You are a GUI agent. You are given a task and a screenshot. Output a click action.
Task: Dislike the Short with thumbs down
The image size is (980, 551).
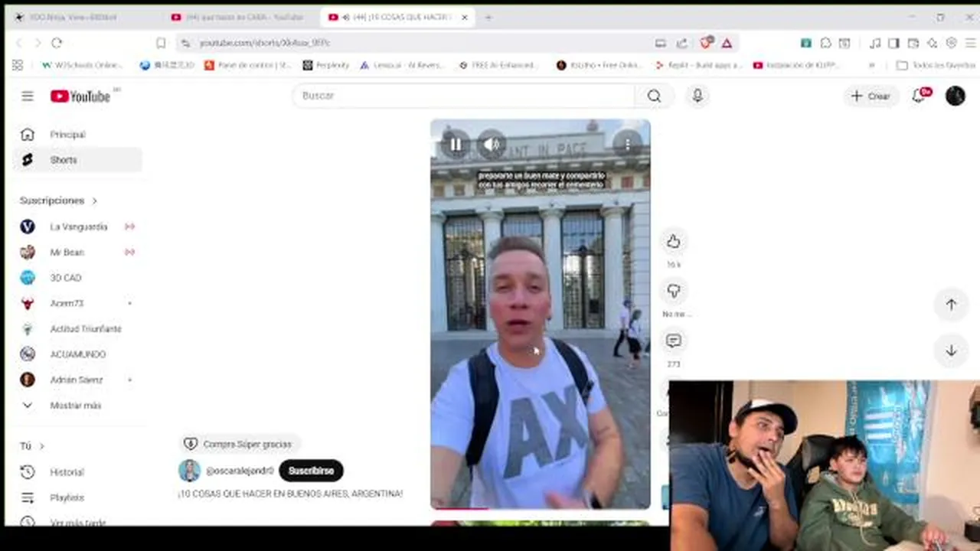674,291
